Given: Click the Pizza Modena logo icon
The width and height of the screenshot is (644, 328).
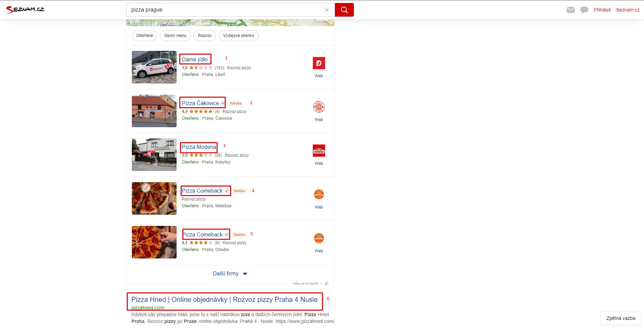Looking at the screenshot, I should tap(319, 151).
